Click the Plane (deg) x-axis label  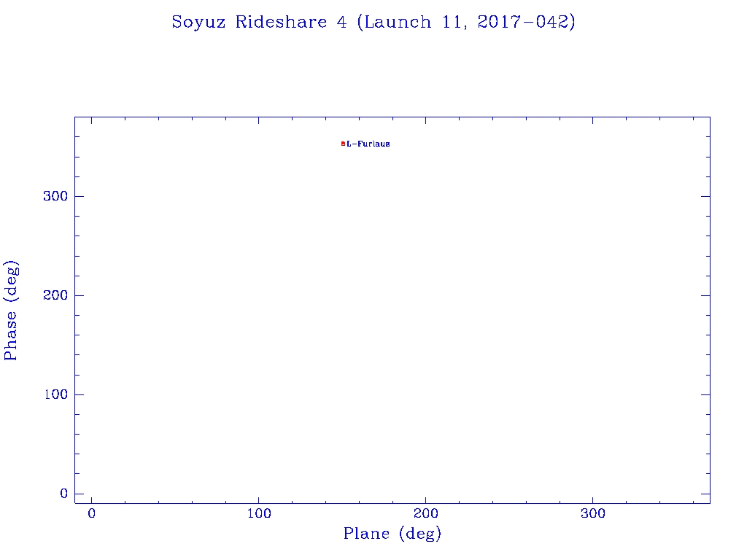tap(392, 534)
